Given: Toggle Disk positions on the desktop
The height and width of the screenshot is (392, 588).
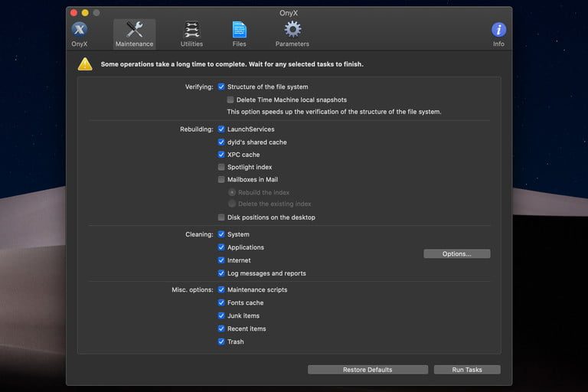Looking at the screenshot, I should pyautogui.click(x=221, y=217).
